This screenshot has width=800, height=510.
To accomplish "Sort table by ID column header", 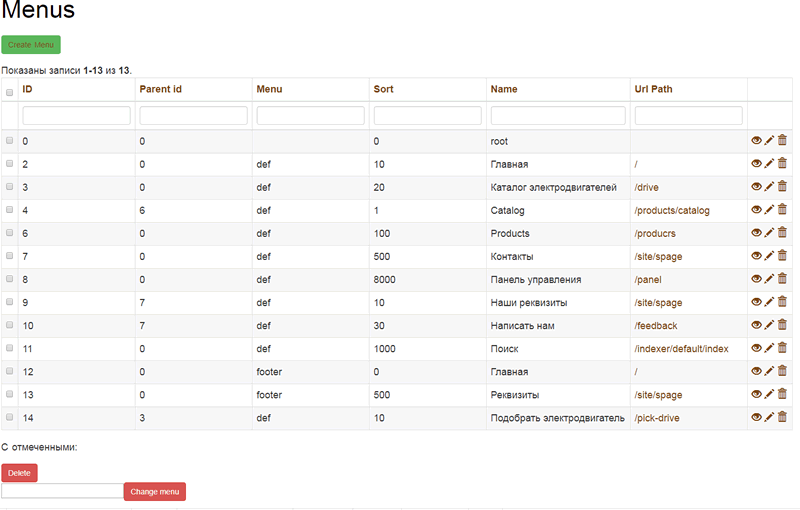I will 27,89.
